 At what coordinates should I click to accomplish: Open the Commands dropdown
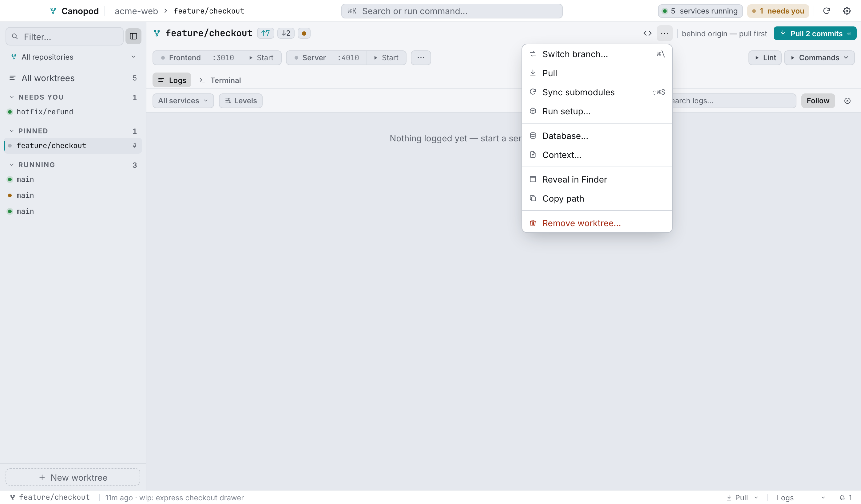[x=819, y=57]
